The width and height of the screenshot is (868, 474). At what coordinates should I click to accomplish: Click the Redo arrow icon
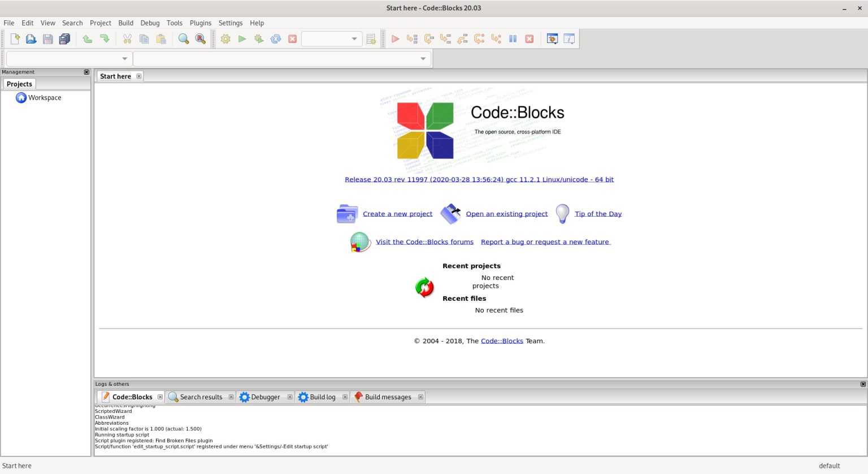[105, 39]
